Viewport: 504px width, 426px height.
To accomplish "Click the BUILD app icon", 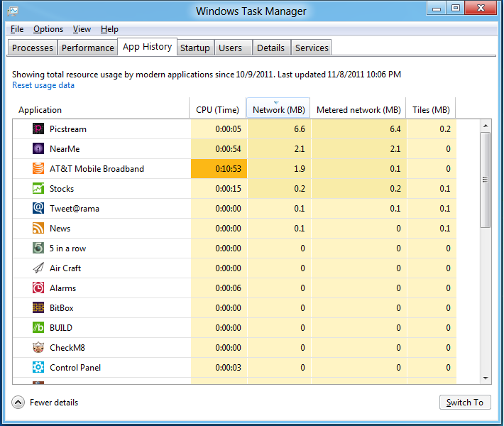I will pyautogui.click(x=38, y=328).
